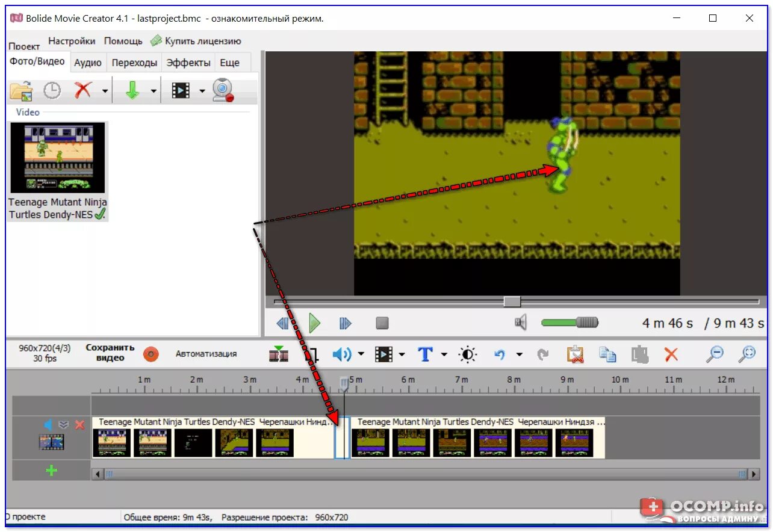Click clipboard cut icon with red X
Screen dimensions: 773x532
pos(576,354)
